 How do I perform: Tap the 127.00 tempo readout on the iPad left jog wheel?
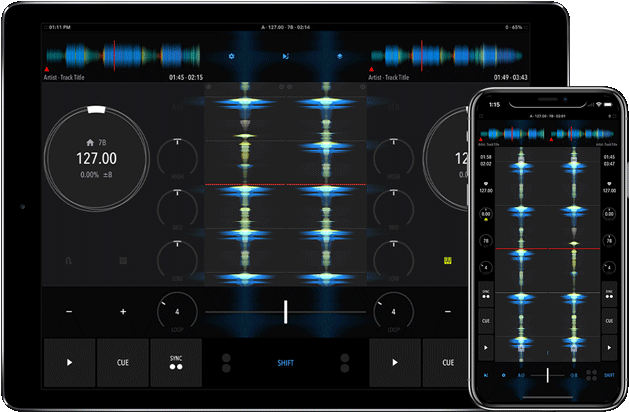[97, 158]
